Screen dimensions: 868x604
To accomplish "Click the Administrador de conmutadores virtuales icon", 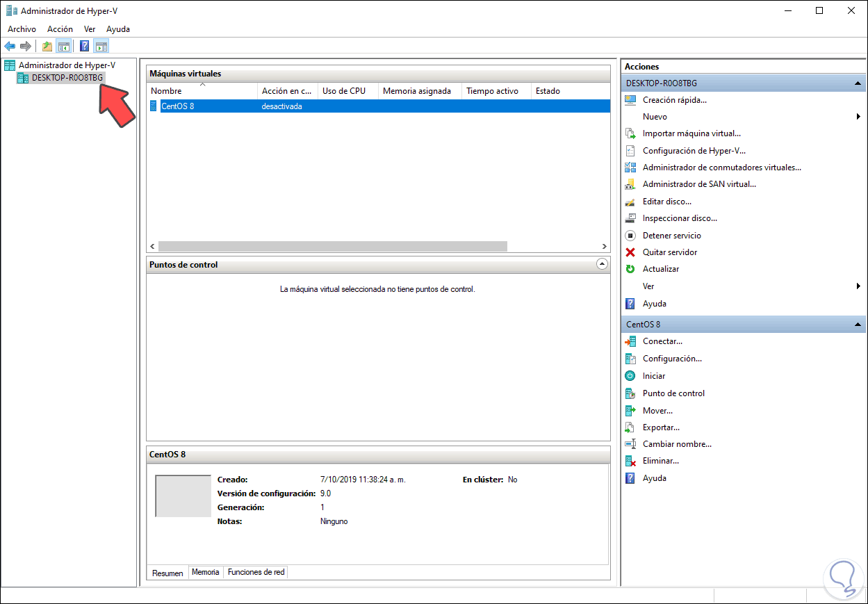I will click(x=630, y=168).
